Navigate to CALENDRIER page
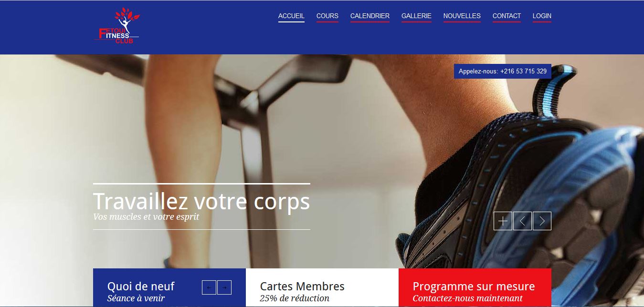Viewport: 644px width, 307px height. click(x=370, y=16)
